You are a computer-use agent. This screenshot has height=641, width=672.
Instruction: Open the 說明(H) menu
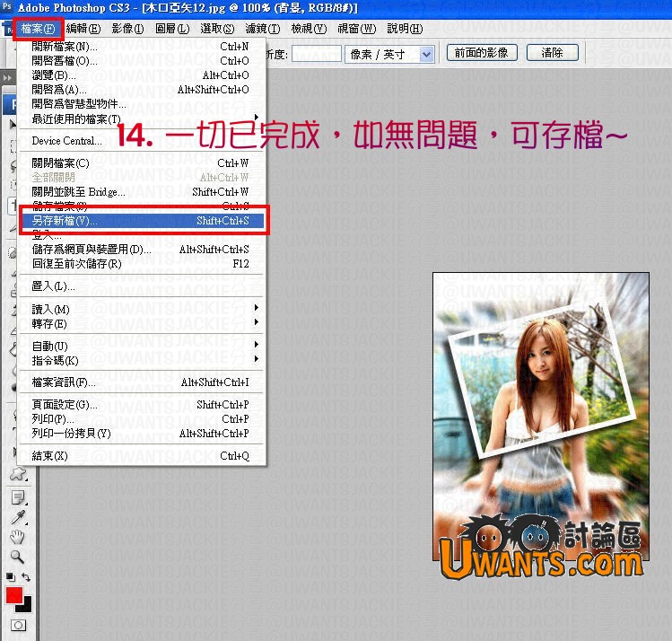[x=405, y=29]
